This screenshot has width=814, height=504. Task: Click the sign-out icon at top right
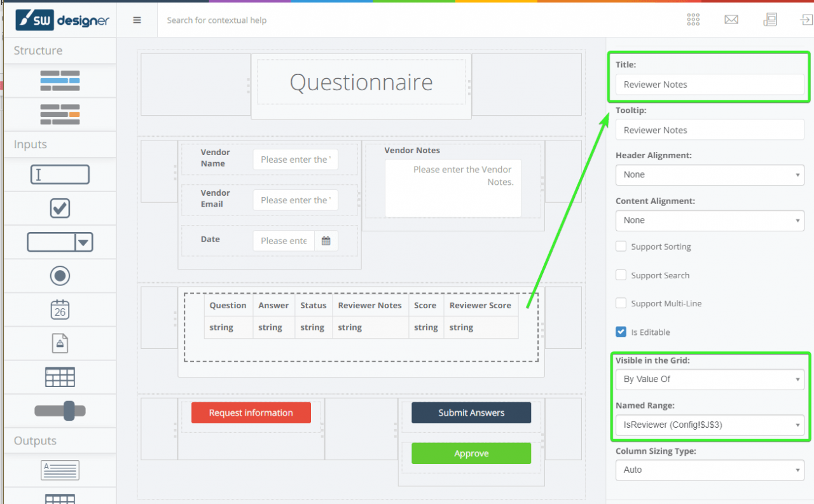point(806,19)
